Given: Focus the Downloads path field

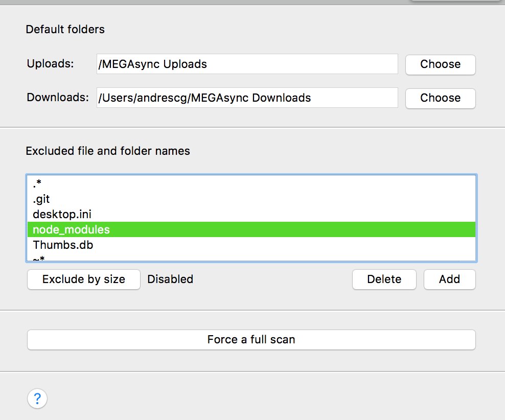Looking at the screenshot, I should (247, 98).
